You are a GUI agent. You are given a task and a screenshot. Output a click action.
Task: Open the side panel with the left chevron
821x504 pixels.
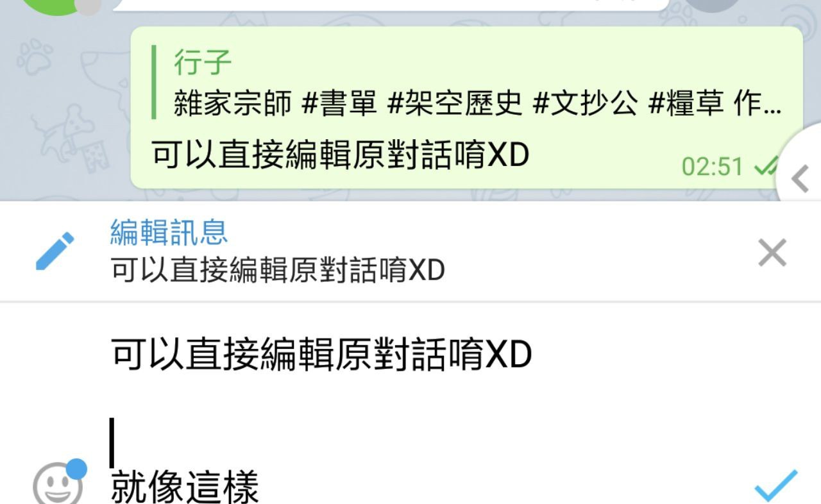[x=799, y=179]
